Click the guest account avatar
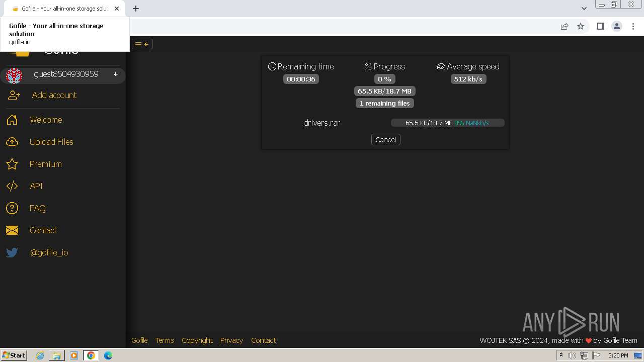The width and height of the screenshot is (644, 362). tap(14, 75)
